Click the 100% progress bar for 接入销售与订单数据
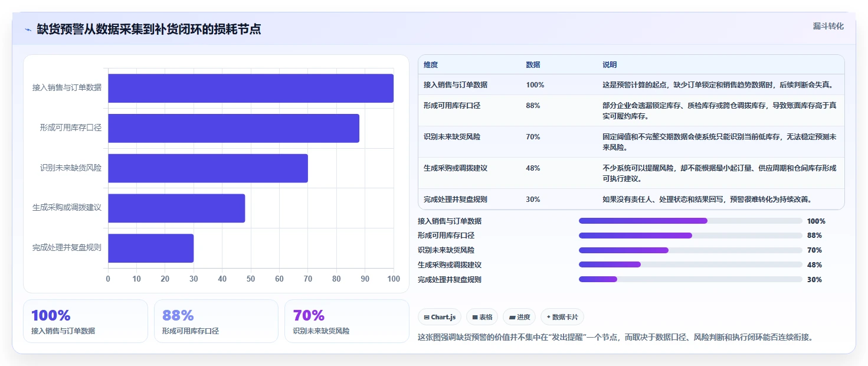 pos(690,221)
